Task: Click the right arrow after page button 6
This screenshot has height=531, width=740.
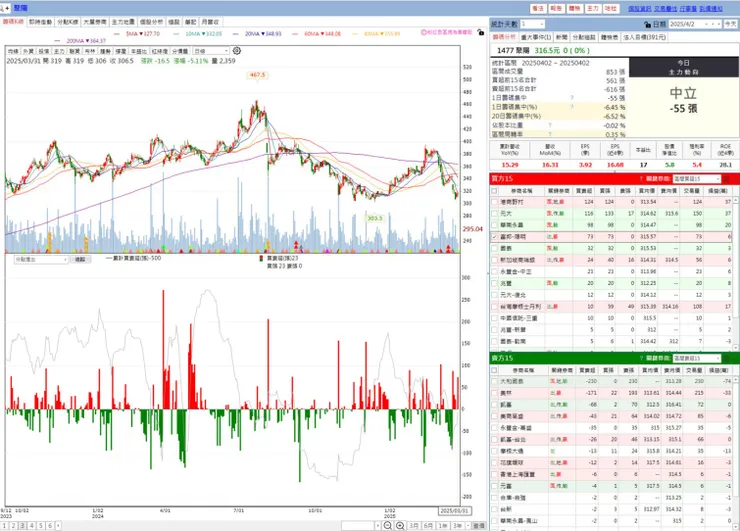Action: (58, 525)
